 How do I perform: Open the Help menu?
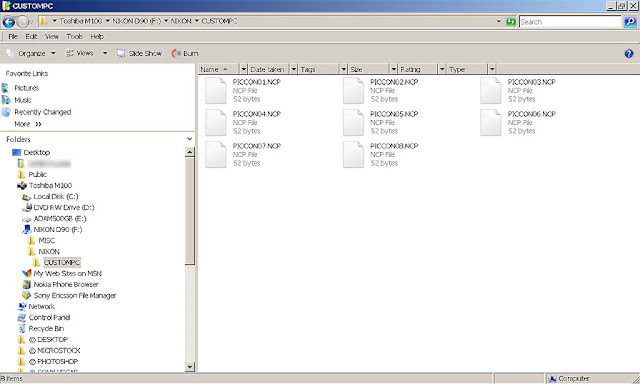pyautogui.click(x=97, y=36)
